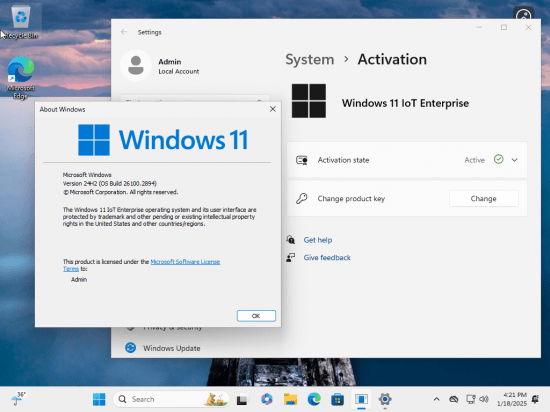
Task: Click the Change product key button
Action: pyautogui.click(x=483, y=198)
